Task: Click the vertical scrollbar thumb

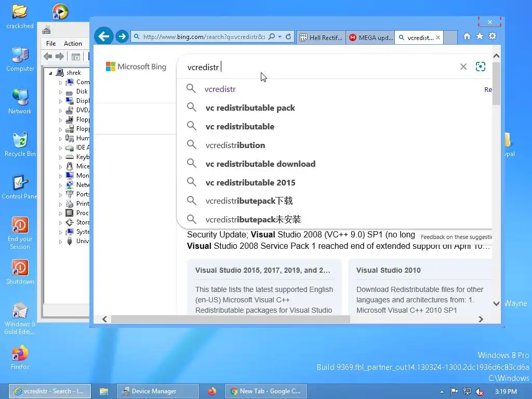Action: tap(496, 84)
